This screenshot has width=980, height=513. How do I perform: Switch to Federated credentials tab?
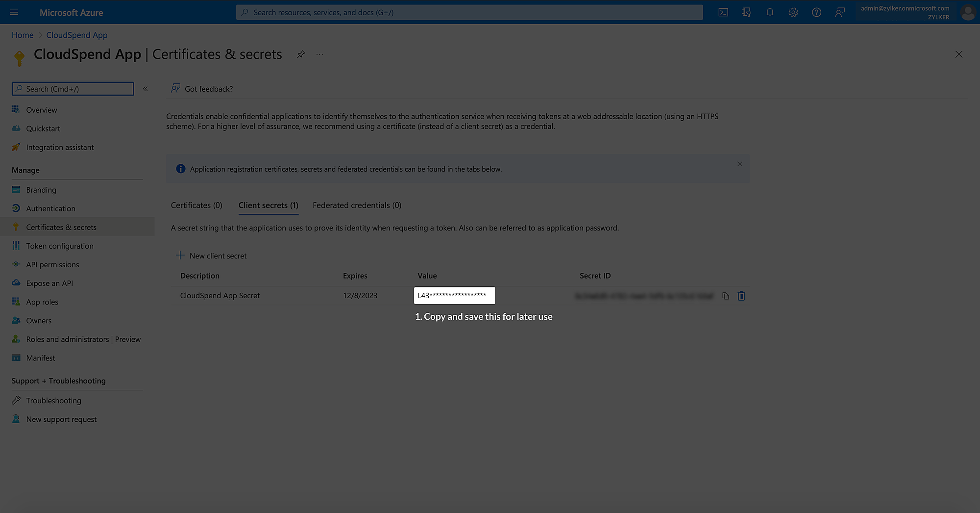pos(357,205)
